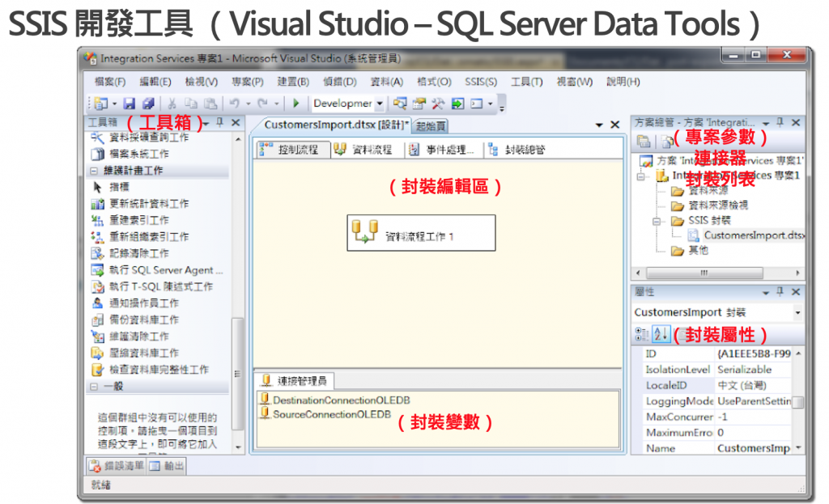Click properties grid scrollbar down arrow
The width and height of the screenshot is (829, 504).
pos(797,447)
